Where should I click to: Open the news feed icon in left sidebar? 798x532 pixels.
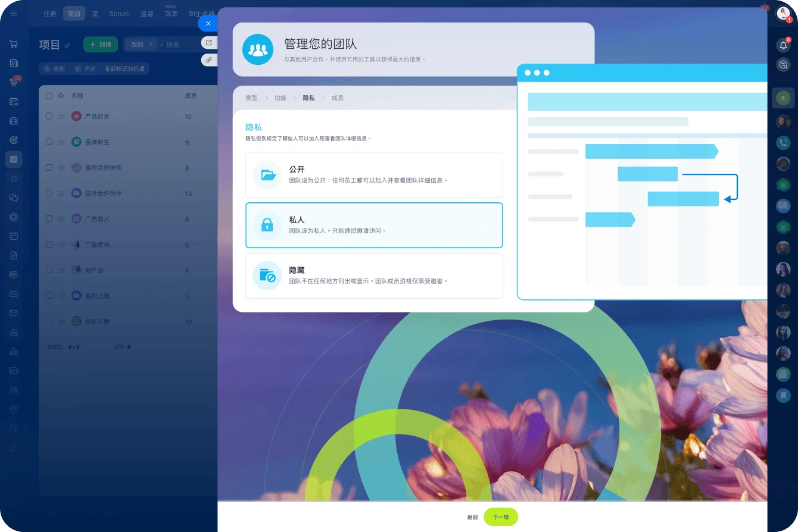[14, 63]
